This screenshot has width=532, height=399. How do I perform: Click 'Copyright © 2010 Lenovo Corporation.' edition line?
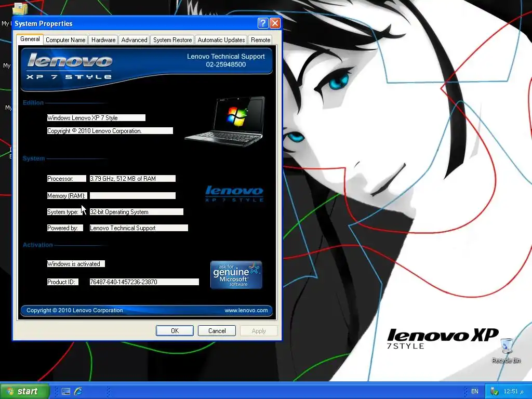click(x=110, y=130)
